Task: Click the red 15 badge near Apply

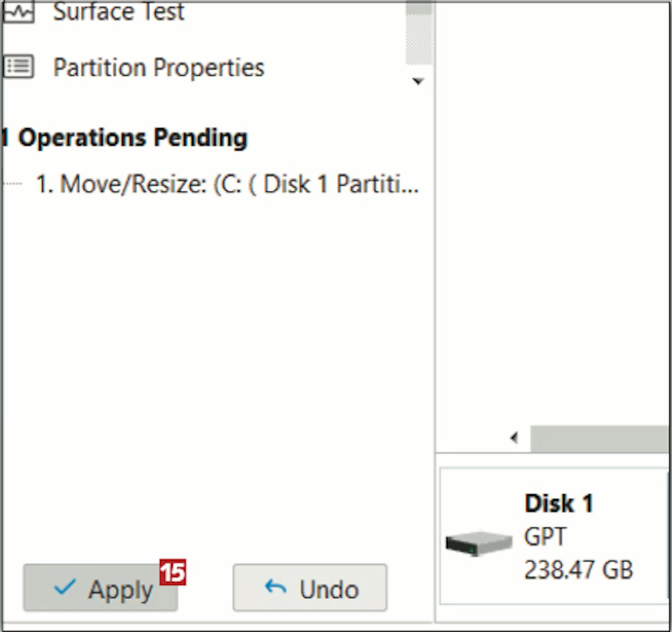Action: pyautogui.click(x=172, y=572)
